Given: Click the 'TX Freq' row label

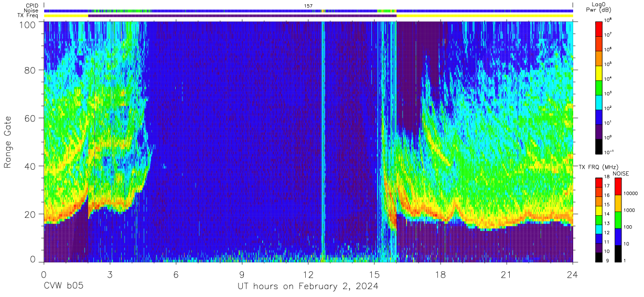Looking at the screenshot, I should coord(29,16).
